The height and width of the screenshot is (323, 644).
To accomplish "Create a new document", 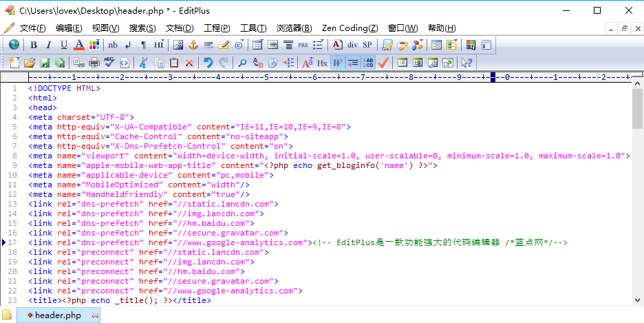I will pos(14,63).
